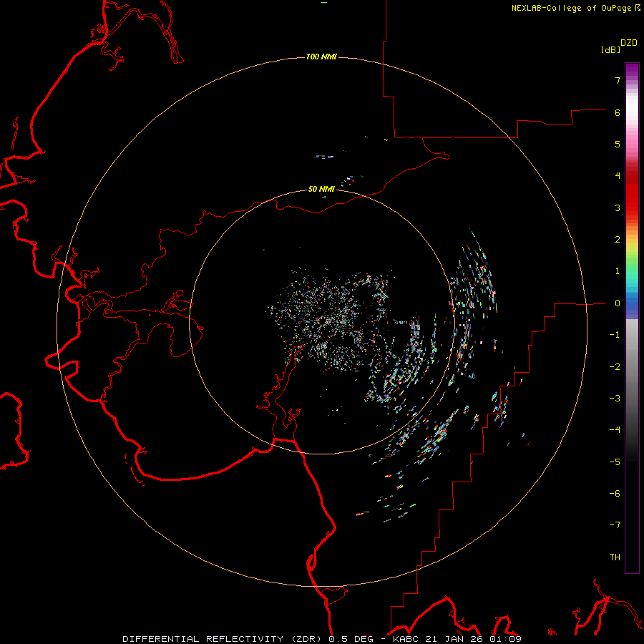Click the 1 value on the color scale
This screenshot has width=644, height=644.
(618, 271)
